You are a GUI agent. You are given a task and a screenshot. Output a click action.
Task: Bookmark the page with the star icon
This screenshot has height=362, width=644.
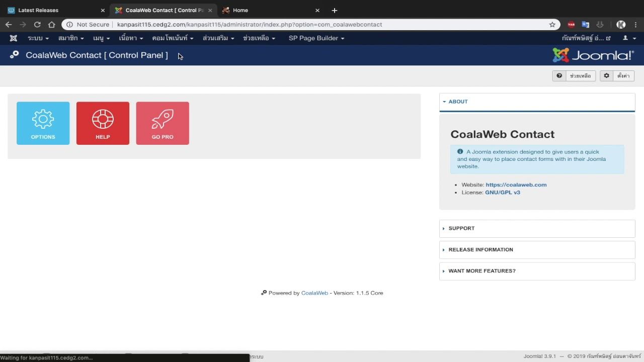[x=552, y=24]
